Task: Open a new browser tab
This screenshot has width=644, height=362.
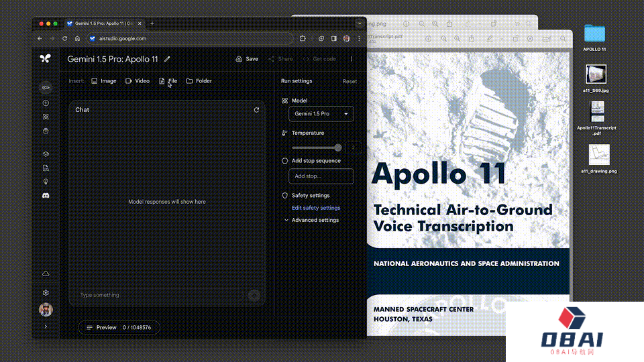Action: tap(152, 23)
